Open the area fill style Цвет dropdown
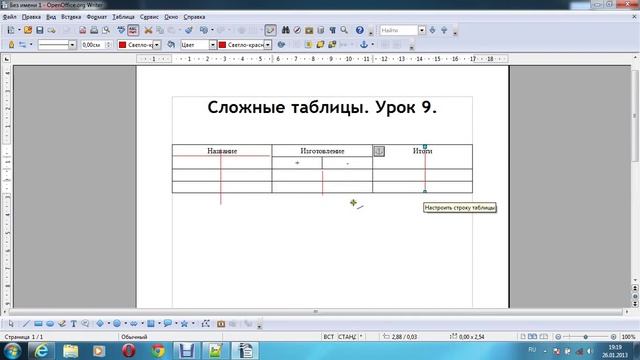The height and width of the screenshot is (360, 640). [213, 44]
